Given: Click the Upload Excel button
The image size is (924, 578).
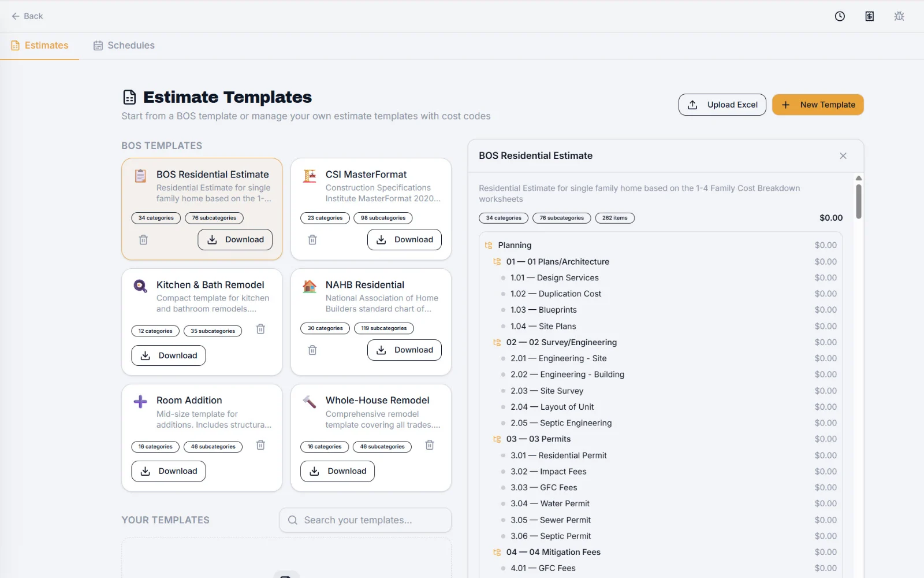Looking at the screenshot, I should 722,105.
